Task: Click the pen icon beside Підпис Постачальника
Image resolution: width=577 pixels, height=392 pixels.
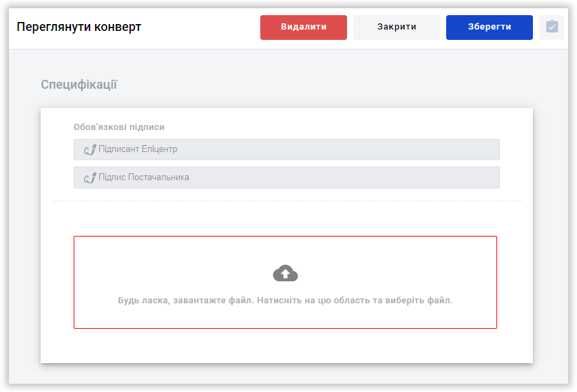Action: pos(90,178)
